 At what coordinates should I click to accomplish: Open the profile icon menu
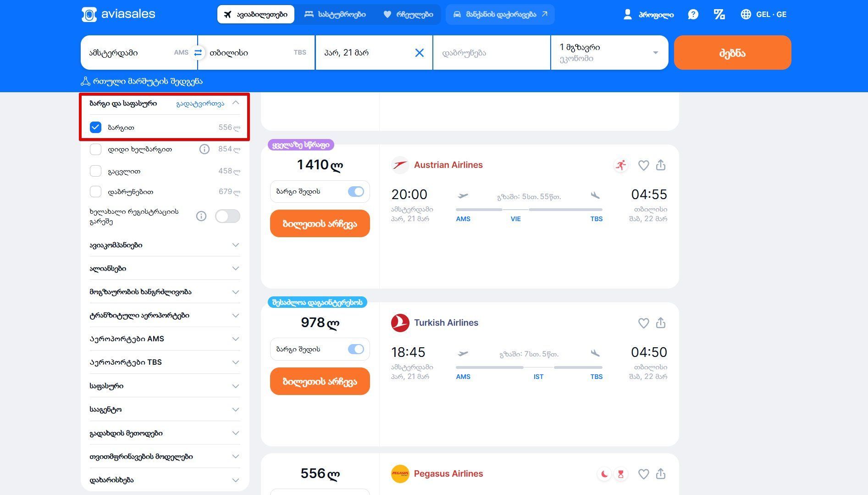(x=627, y=14)
